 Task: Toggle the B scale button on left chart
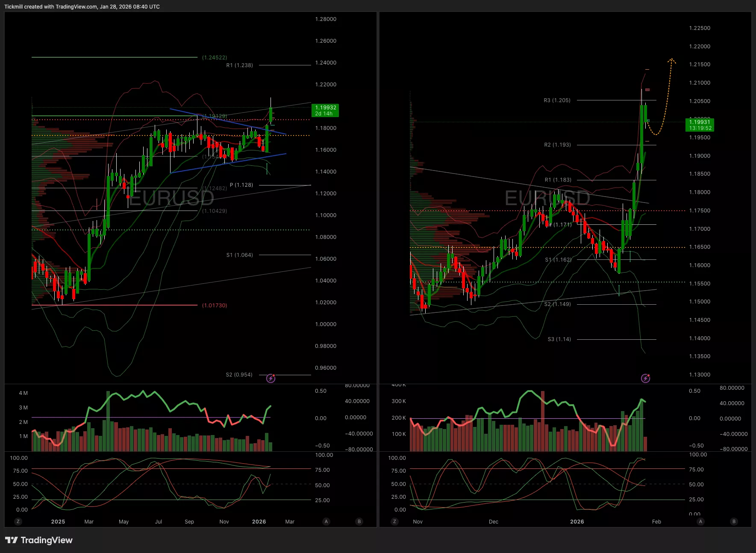[359, 521]
